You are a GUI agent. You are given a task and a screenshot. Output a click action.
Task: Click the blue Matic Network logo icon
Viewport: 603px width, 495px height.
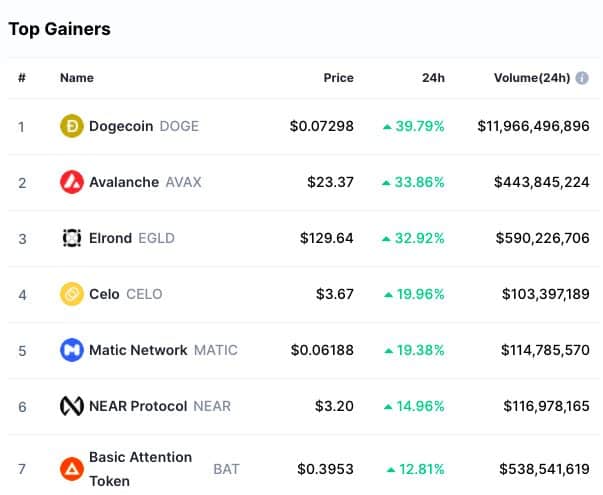pos(72,350)
